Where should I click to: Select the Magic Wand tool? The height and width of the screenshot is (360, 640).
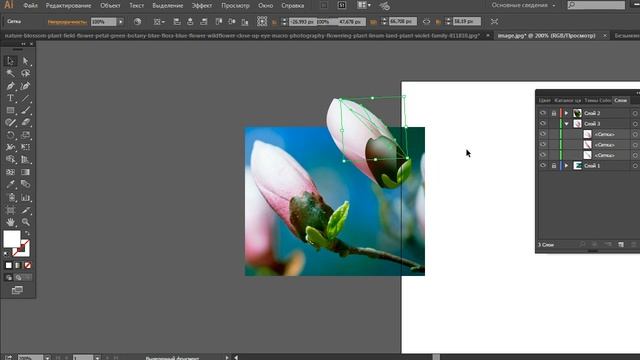pos(10,73)
